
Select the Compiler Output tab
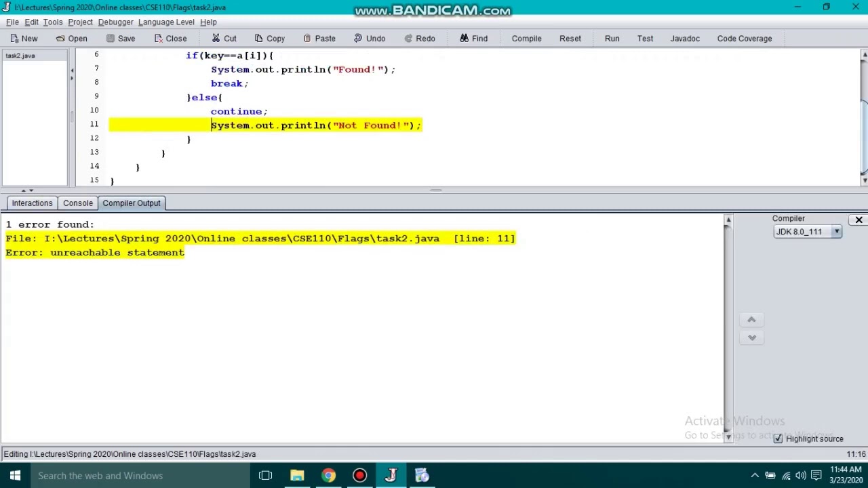point(132,203)
